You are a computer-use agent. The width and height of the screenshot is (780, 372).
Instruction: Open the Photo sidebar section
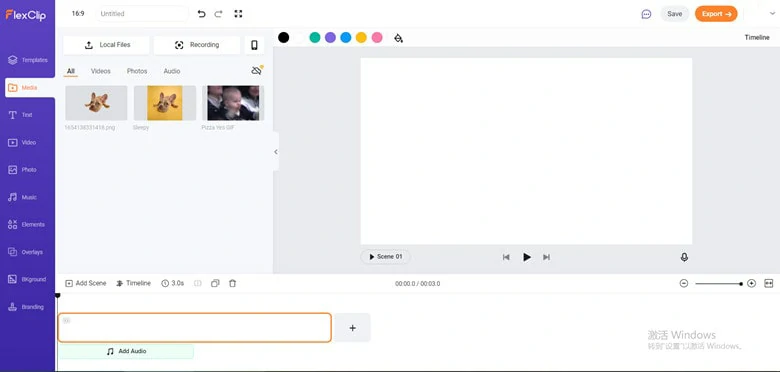click(22, 170)
